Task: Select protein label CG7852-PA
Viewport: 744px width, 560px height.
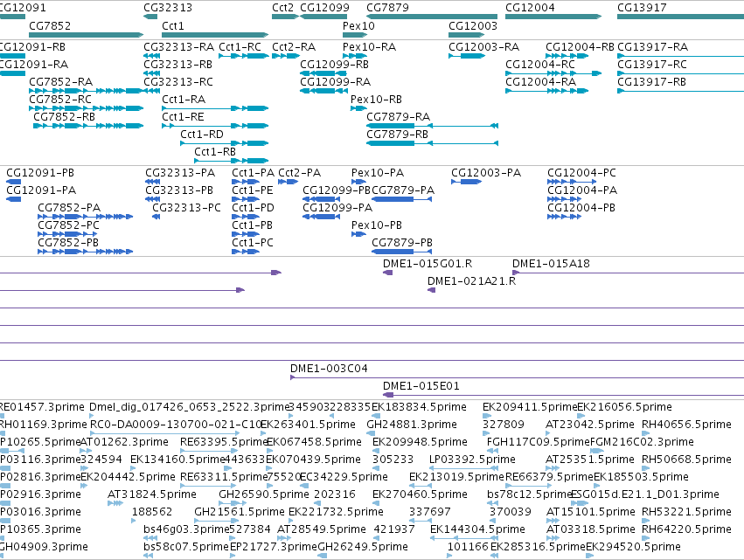Action: (x=69, y=208)
